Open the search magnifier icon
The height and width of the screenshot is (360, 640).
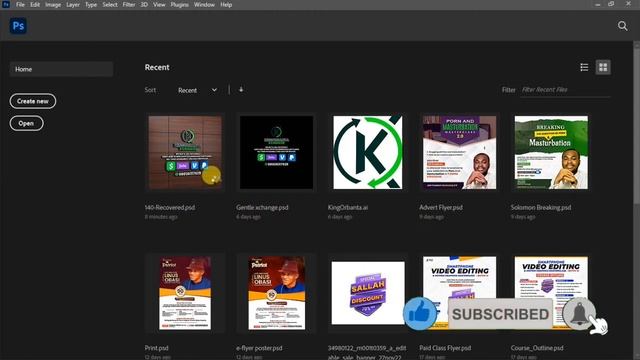point(622,26)
